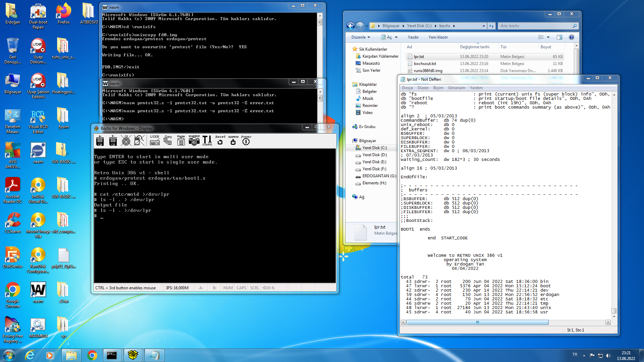Open Explorer Help icon

pos(572,37)
